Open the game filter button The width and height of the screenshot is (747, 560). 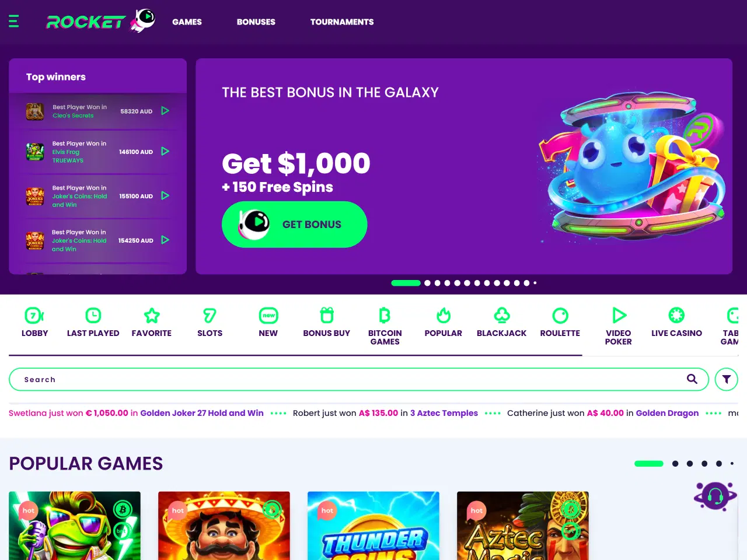click(727, 379)
